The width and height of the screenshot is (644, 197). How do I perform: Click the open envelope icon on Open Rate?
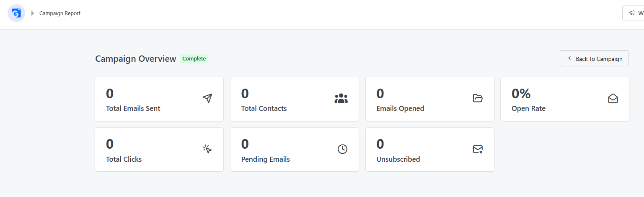(613, 99)
